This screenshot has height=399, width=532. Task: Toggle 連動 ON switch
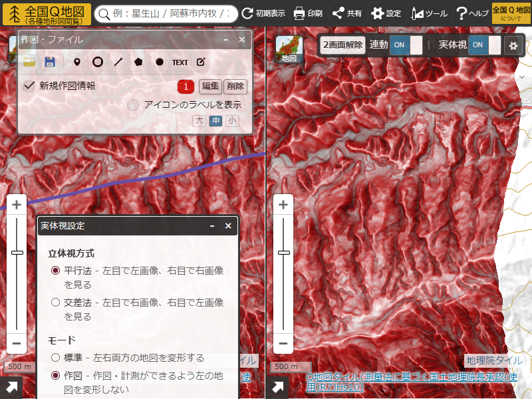(x=406, y=45)
